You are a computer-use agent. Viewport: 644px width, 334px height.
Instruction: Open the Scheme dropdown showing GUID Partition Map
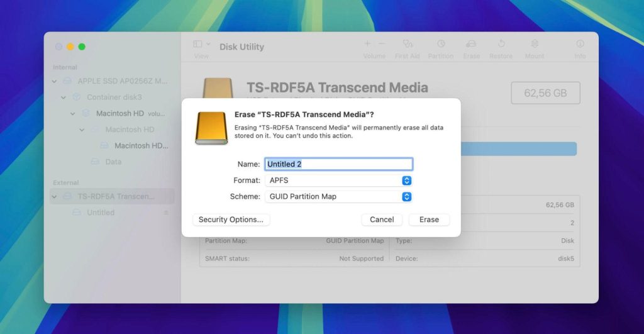pyautogui.click(x=338, y=196)
